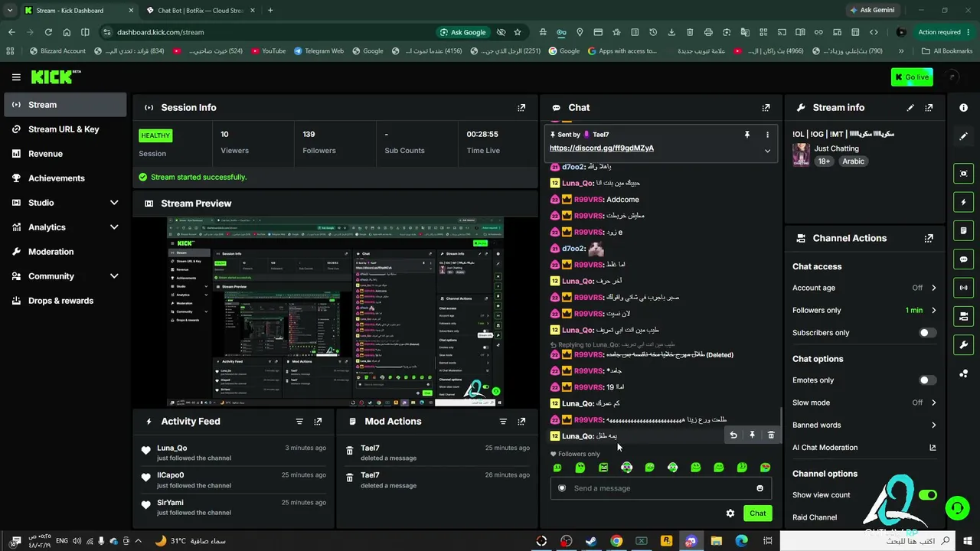Open the Telegram Web bookmark

coord(318,51)
